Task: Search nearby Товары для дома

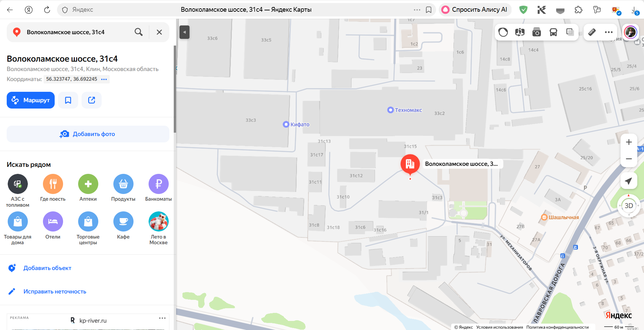Action: tap(18, 228)
